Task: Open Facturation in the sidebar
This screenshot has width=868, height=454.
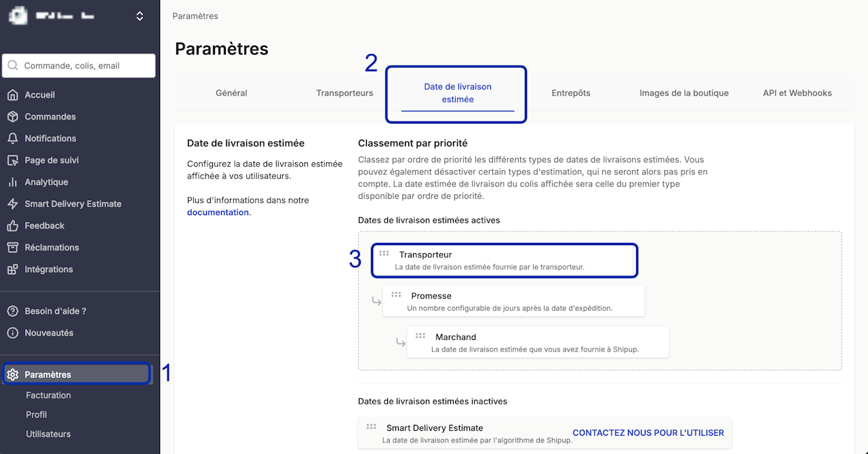Action: point(48,396)
